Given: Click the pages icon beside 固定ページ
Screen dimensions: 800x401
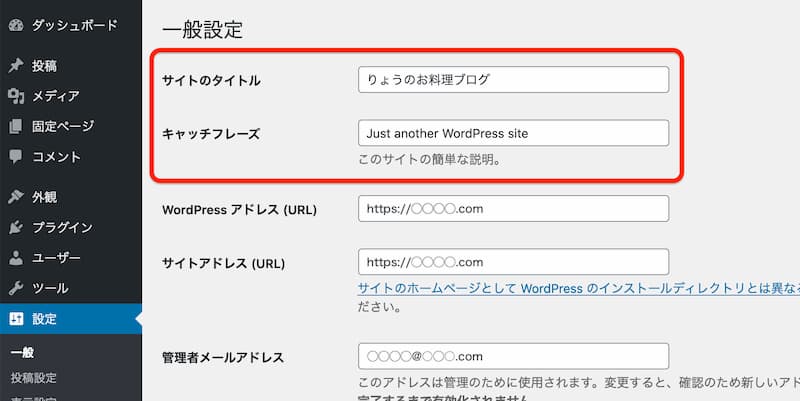Looking at the screenshot, I should (16, 126).
